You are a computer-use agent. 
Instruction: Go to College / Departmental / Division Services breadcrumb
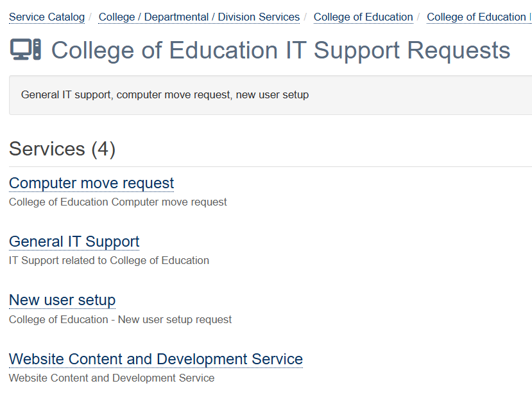click(x=199, y=17)
